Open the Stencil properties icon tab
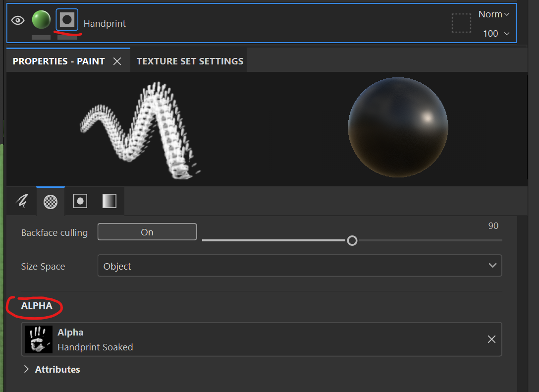The width and height of the screenshot is (539, 392). pos(80,201)
